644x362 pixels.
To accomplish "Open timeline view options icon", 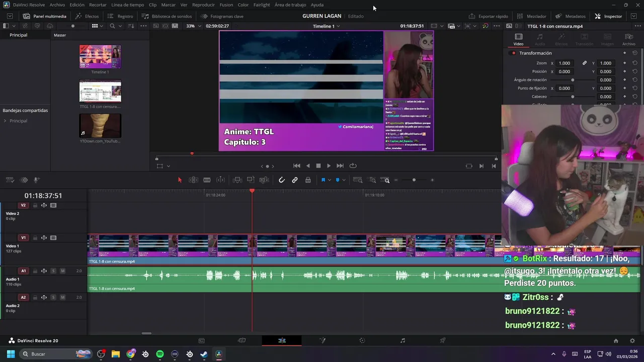I will click(x=11, y=180).
